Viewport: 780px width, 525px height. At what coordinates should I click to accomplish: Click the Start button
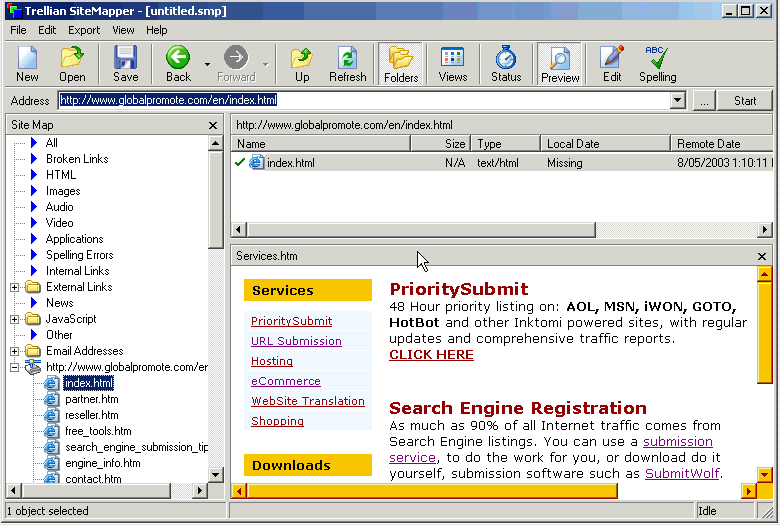(x=745, y=101)
